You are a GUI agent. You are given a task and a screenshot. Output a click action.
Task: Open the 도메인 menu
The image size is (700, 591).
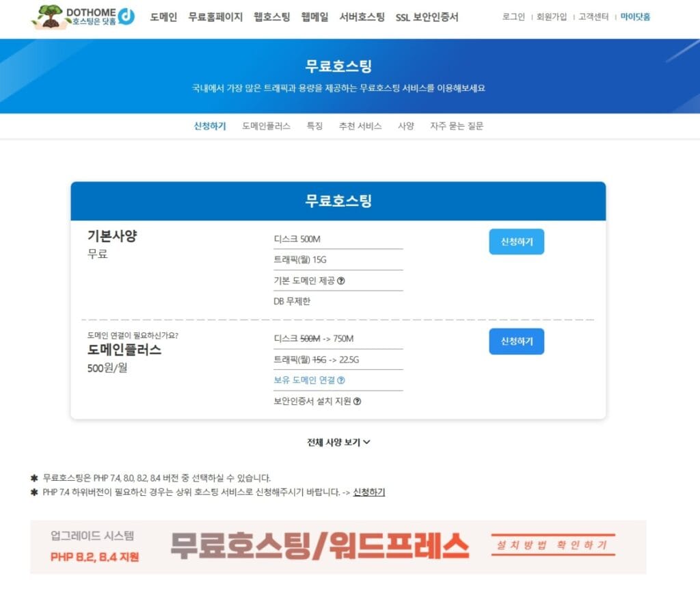pyautogui.click(x=163, y=17)
